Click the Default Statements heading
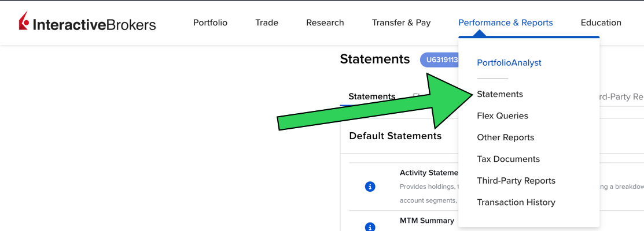644x231 pixels. 395,136
